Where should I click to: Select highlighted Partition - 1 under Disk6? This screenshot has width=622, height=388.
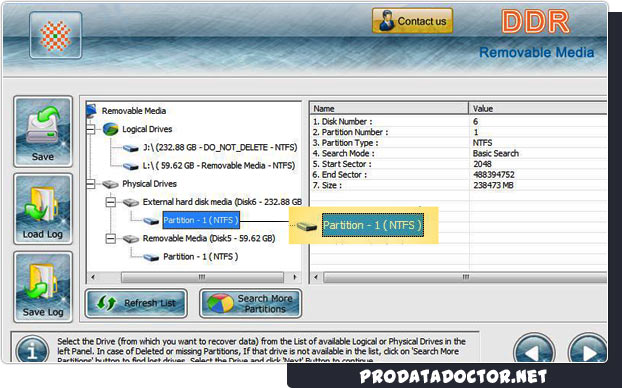point(201,220)
